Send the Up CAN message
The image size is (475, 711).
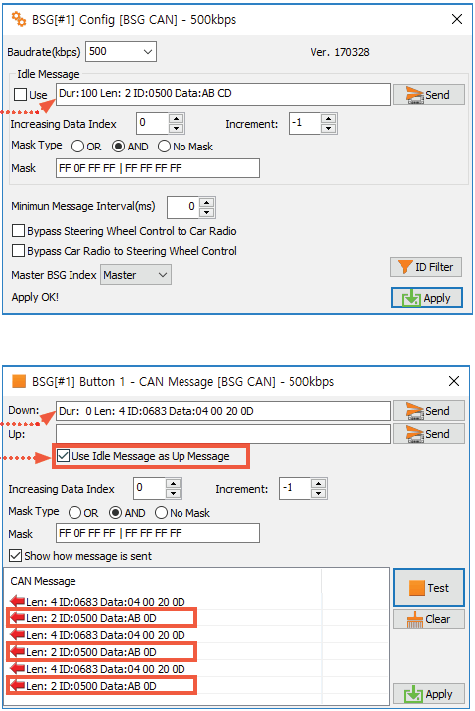tap(428, 434)
